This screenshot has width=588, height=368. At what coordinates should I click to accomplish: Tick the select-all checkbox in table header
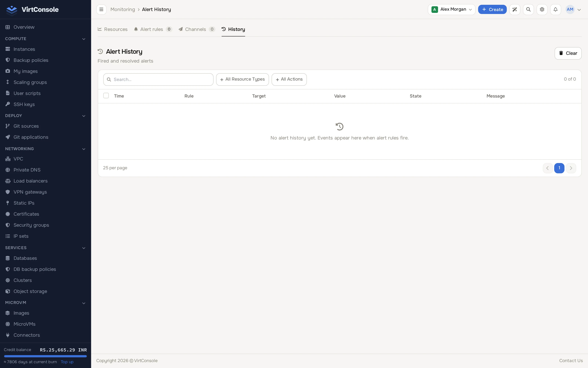point(106,96)
